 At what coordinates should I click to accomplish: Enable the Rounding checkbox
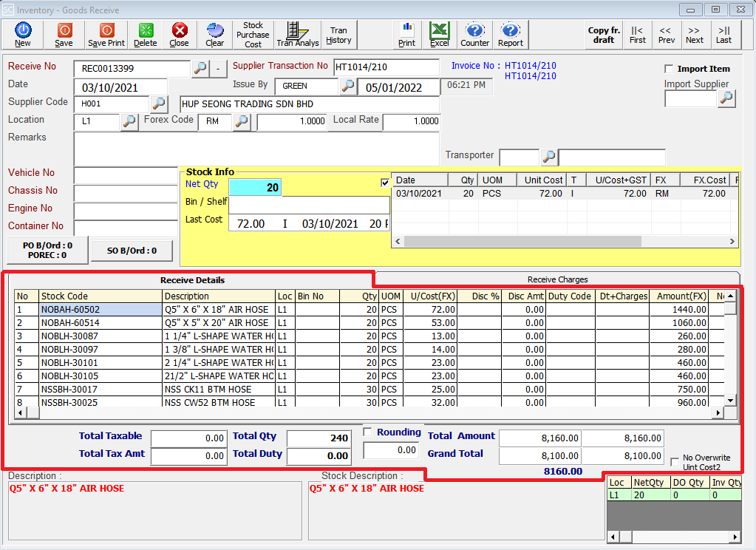(x=367, y=432)
